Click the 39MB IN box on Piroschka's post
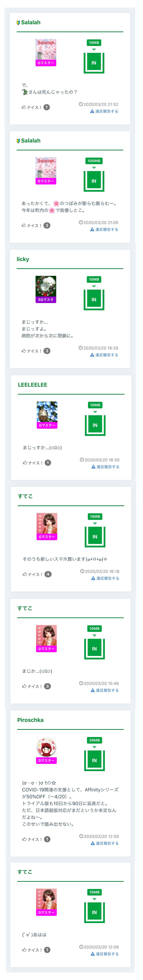 click(x=94, y=760)
